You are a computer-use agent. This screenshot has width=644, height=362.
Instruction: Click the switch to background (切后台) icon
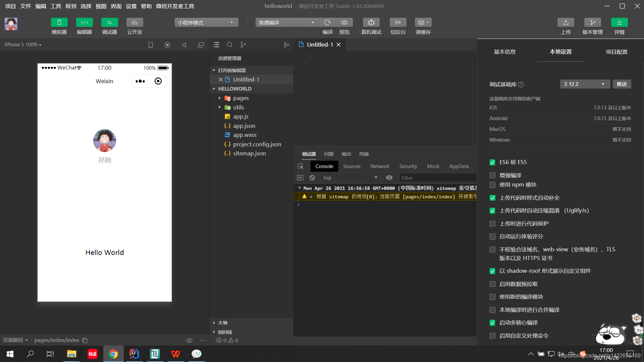(x=398, y=22)
